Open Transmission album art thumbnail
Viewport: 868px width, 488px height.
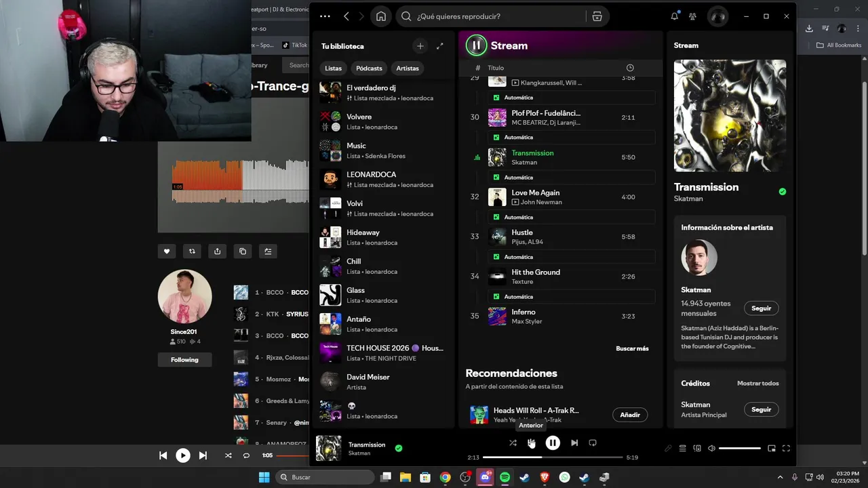coord(329,449)
